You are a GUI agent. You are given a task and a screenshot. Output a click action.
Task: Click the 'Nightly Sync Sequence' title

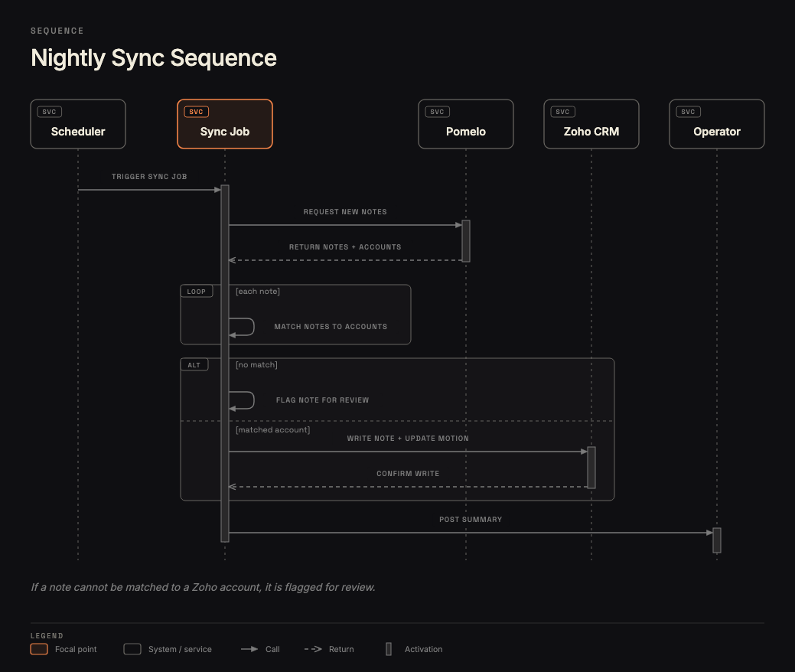154,58
